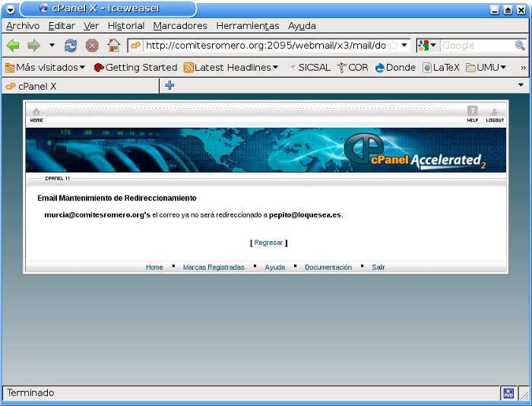This screenshot has width=532, height=406.
Task: Stop page loading with the stop icon
Action: pyautogui.click(x=92, y=46)
